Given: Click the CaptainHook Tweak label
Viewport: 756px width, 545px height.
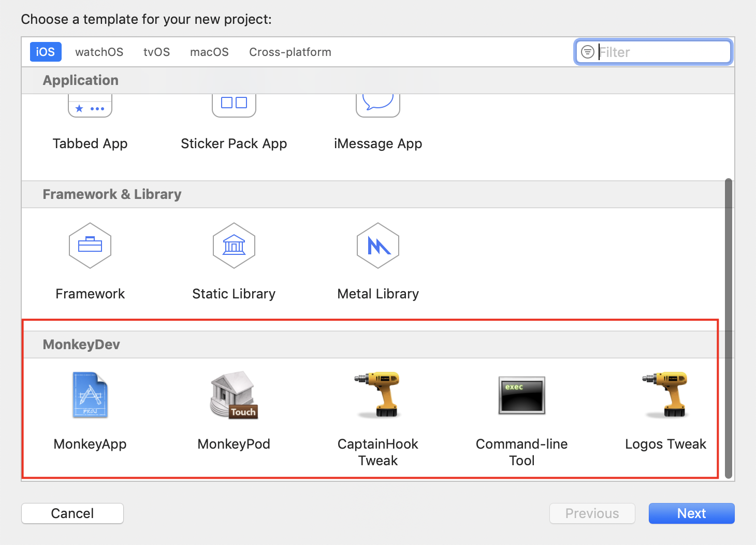Looking at the screenshot, I should [x=378, y=452].
